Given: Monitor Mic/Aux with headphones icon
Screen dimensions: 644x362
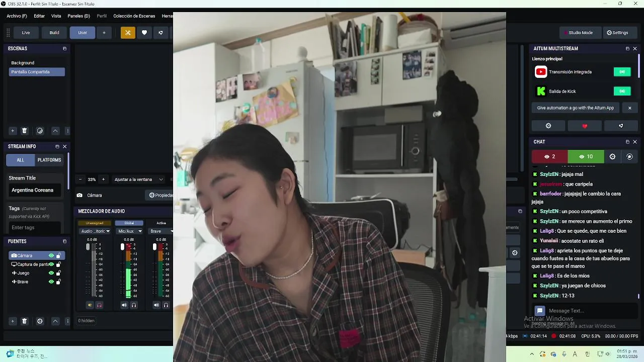Looking at the screenshot, I should click(x=134, y=305).
